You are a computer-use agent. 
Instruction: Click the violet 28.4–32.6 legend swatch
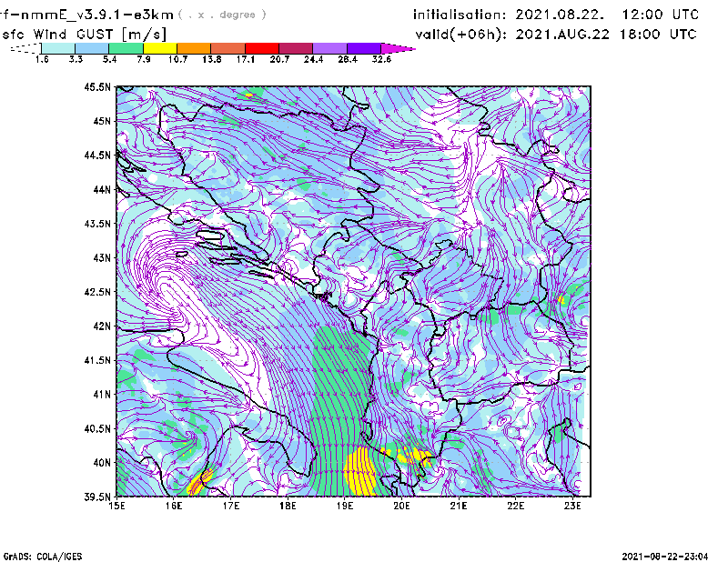pyautogui.click(x=363, y=48)
